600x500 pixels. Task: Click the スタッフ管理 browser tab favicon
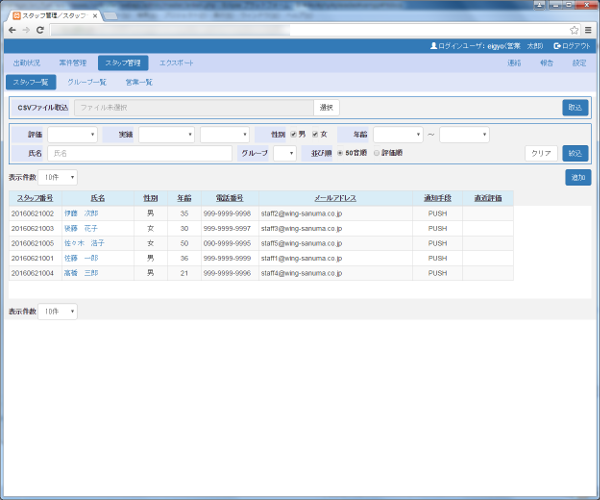pos(16,15)
